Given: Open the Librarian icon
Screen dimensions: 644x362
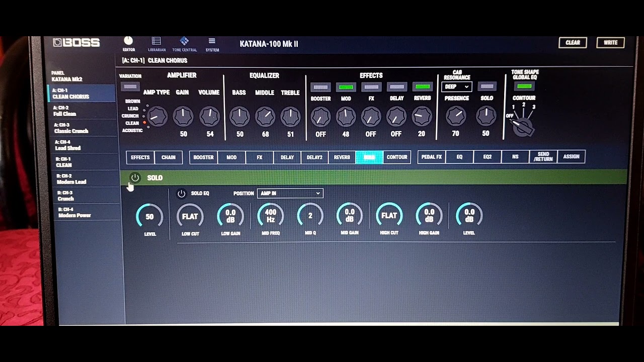Looking at the screenshot, I should tap(156, 42).
